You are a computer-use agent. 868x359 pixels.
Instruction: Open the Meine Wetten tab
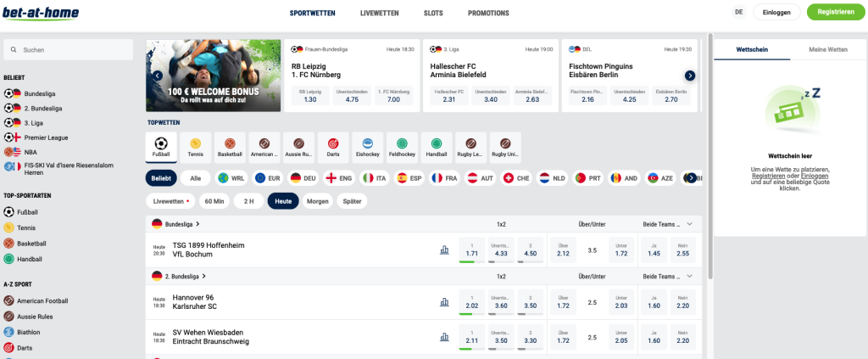pos(827,50)
